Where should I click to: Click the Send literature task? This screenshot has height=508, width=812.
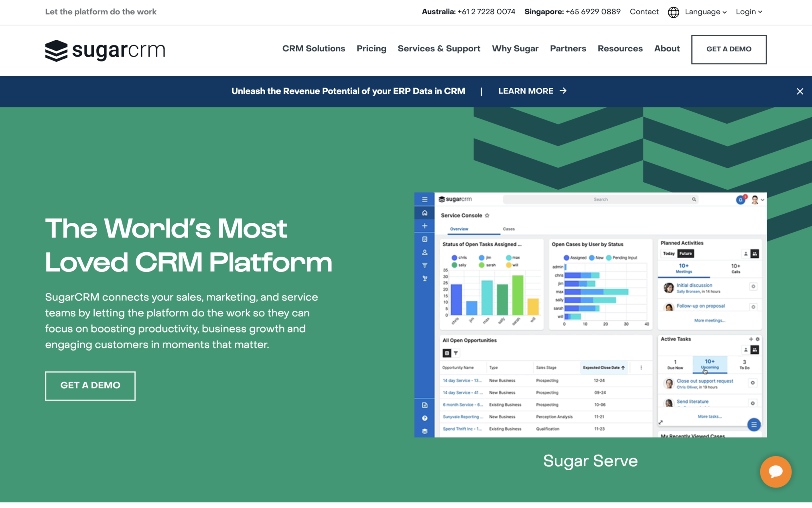coord(692,402)
